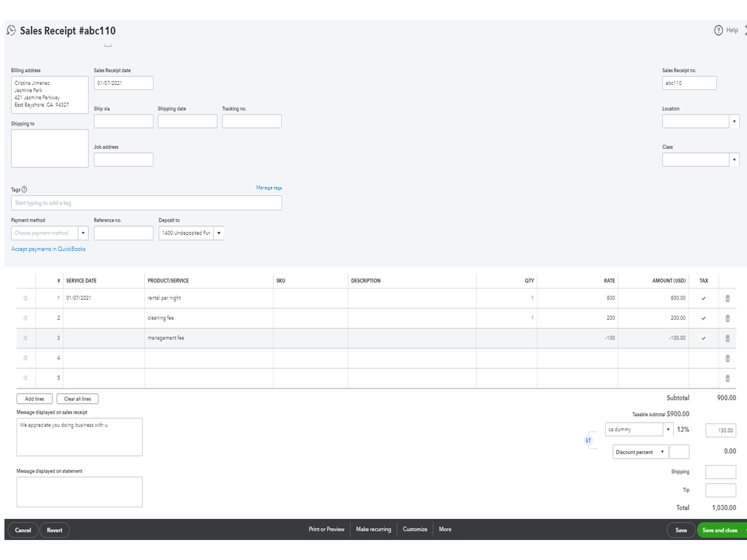The image size is (747, 560).
Task: Click the Tags help question icon
Action: [24, 189]
